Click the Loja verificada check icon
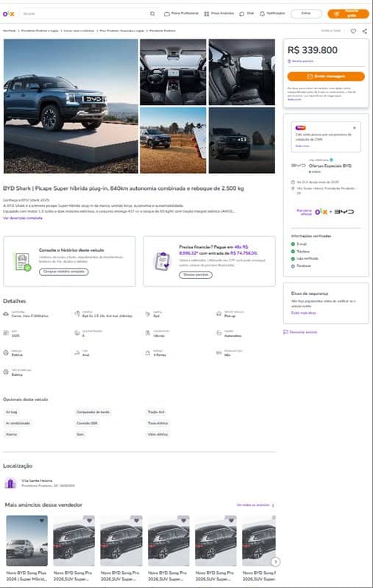Image resolution: width=373 pixels, height=588 pixels. pyautogui.click(x=293, y=258)
